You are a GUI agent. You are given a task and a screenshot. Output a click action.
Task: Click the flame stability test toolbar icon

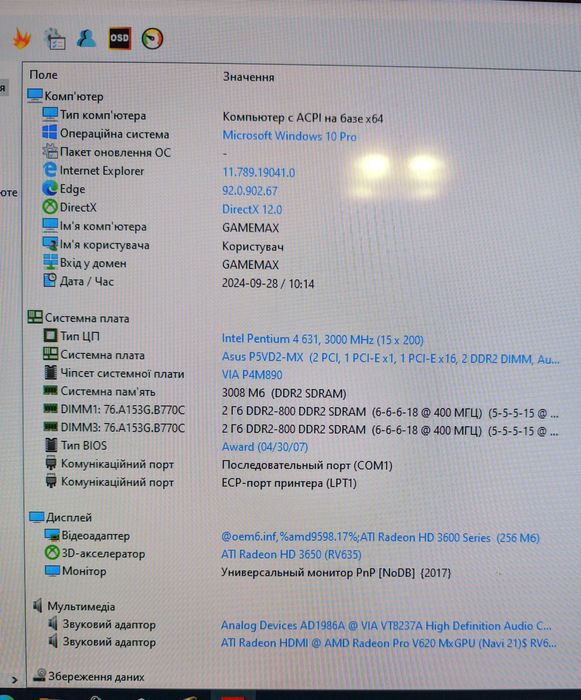pyautogui.click(x=22, y=38)
